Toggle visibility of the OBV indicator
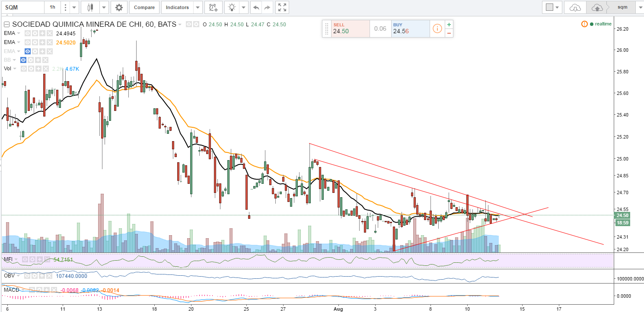The height and width of the screenshot is (312, 644). 28,275
